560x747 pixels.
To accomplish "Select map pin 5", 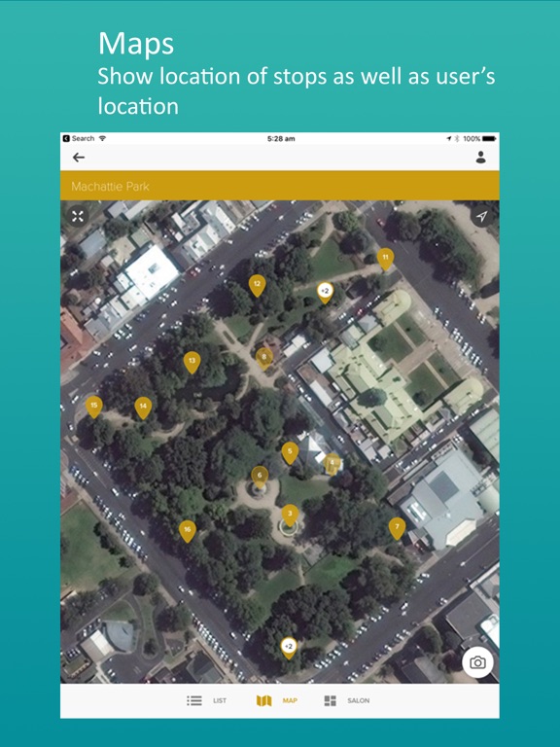I will pyautogui.click(x=290, y=453).
